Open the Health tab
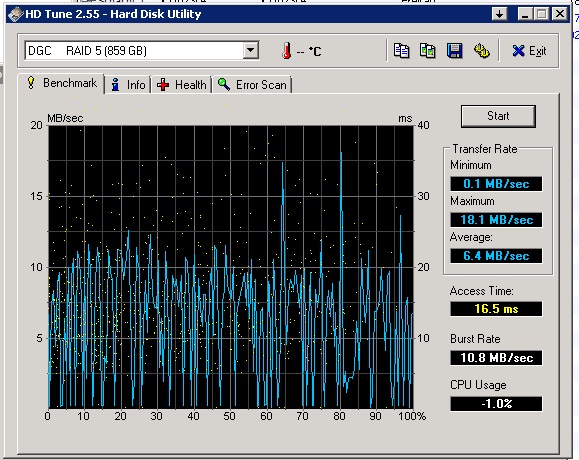Viewport: 579px width, 460px height. 181,85
